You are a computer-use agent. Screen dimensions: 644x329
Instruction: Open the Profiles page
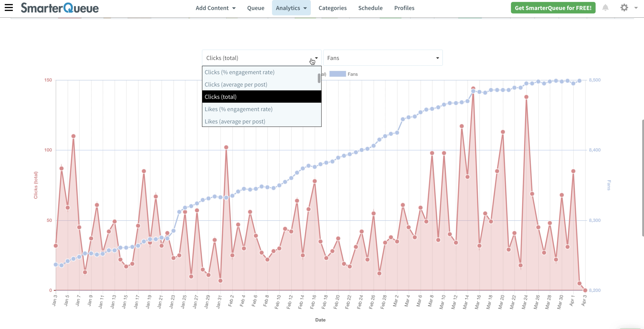[404, 8]
